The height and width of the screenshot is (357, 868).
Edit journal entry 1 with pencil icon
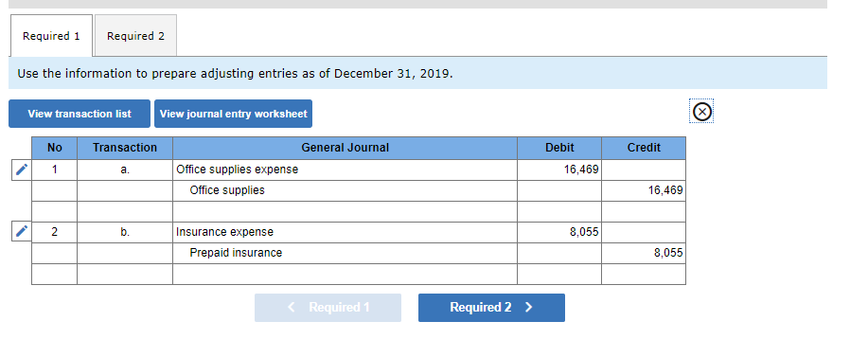[x=22, y=170]
